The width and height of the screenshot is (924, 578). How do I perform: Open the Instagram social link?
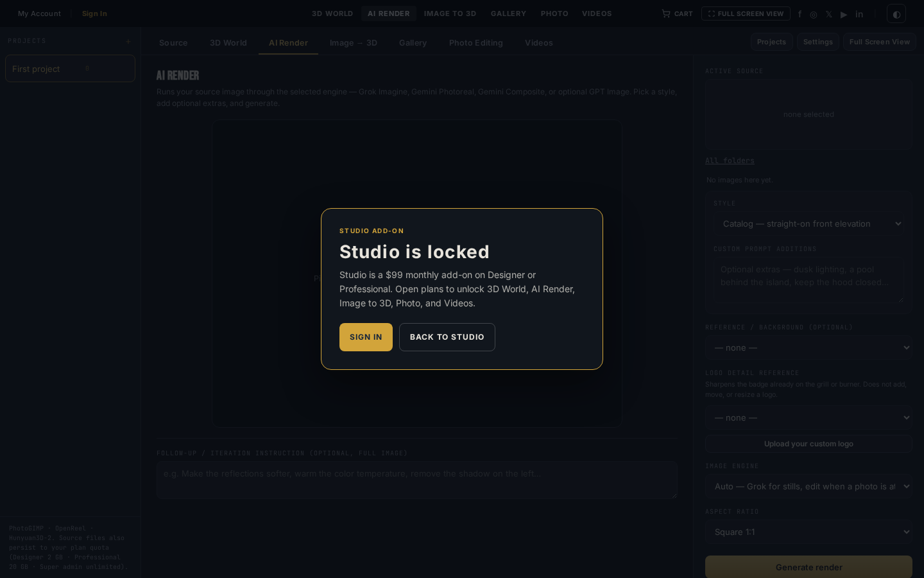coord(814,14)
